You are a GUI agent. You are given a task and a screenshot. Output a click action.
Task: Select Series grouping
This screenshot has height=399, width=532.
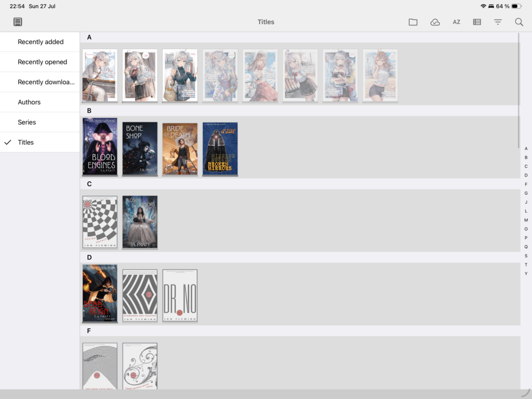click(40, 122)
